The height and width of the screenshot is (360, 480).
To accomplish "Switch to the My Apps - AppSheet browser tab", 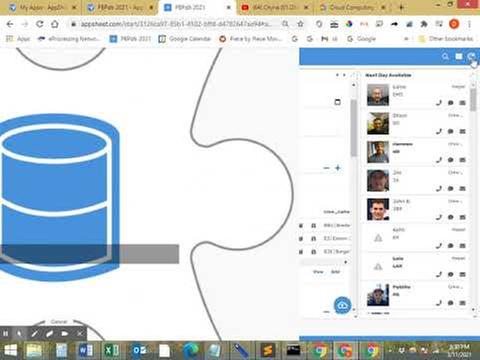I will 42,7.
